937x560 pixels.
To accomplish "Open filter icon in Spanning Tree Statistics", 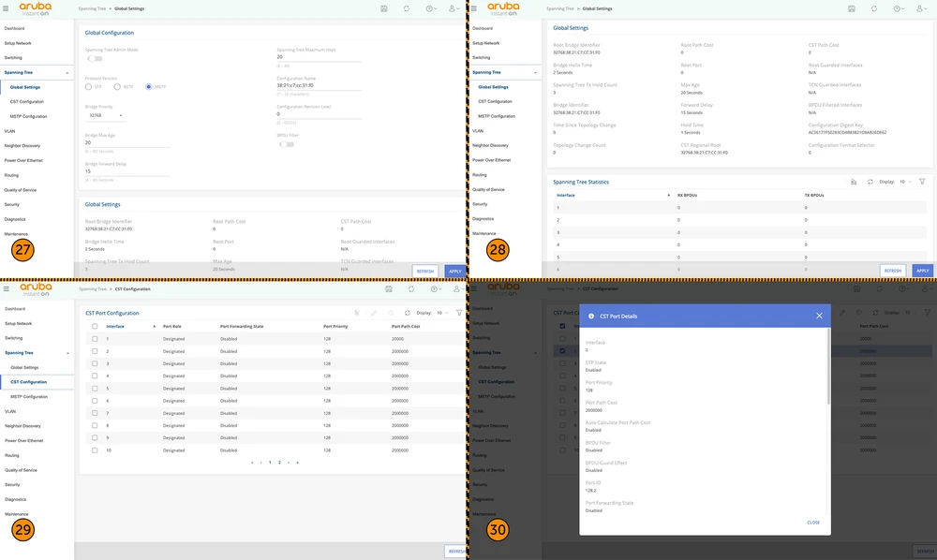I will [x=922, y=182].
